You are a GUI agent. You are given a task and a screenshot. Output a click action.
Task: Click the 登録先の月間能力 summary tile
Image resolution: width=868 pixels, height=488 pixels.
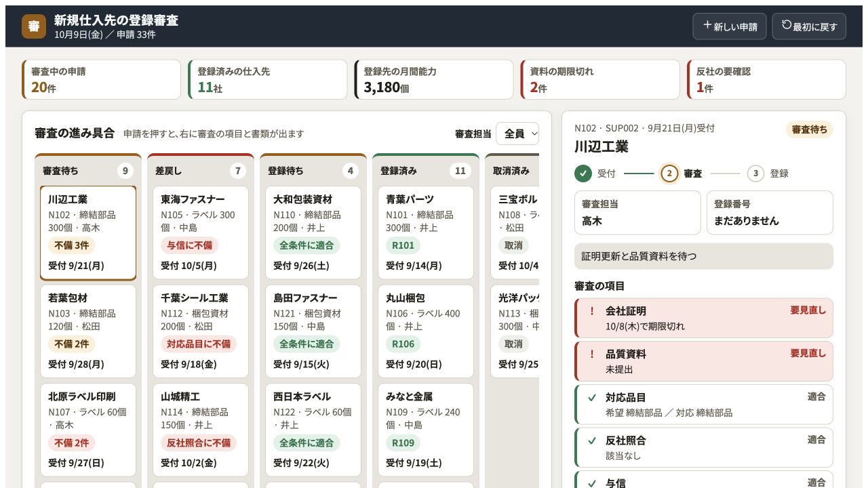[434, 79]
